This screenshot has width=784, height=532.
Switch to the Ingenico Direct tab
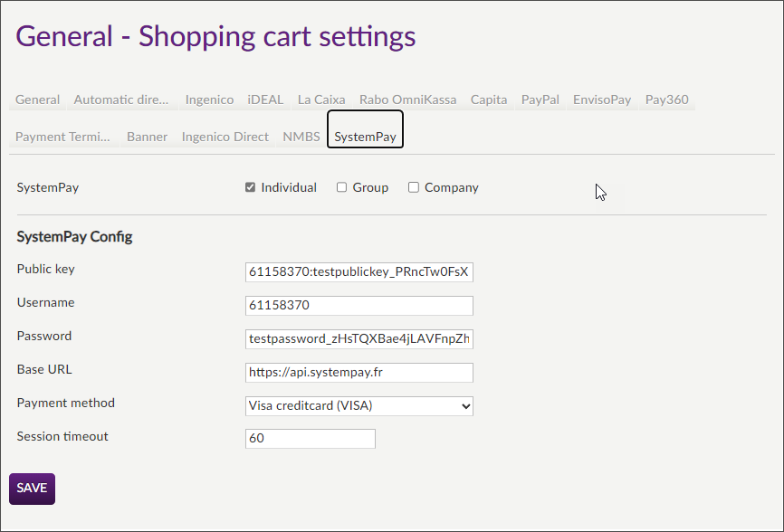click(225, 137)
